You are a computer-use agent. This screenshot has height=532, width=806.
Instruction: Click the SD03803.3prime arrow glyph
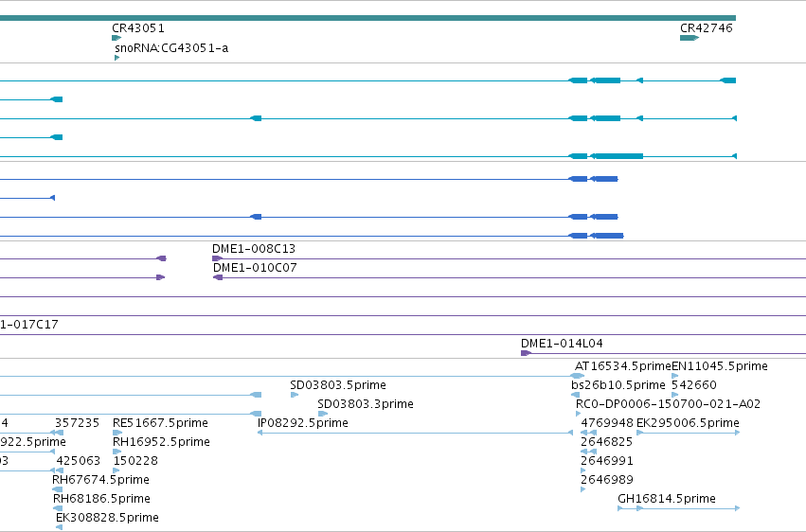(323, 414)
